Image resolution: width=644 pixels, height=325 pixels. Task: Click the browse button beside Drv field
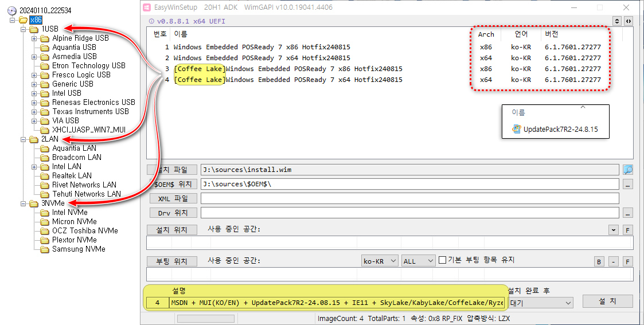tap(627, 213)
